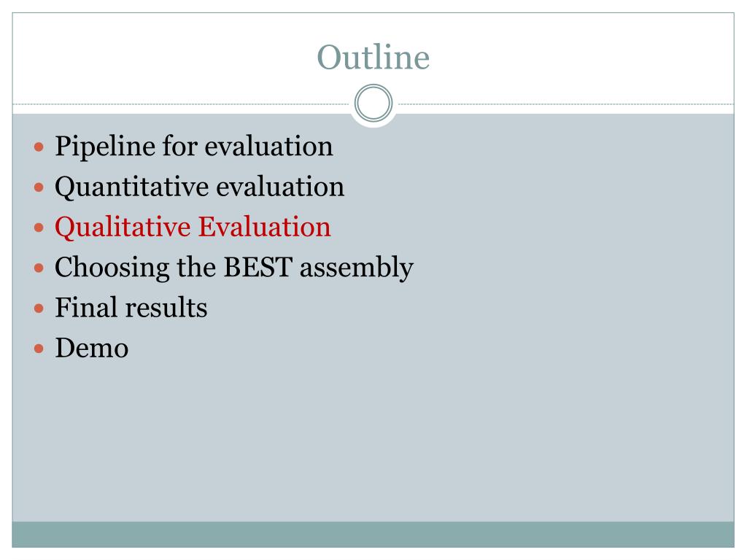
Task: Select the Quantitative evaluation line
Action: click(x=200, y=187)
